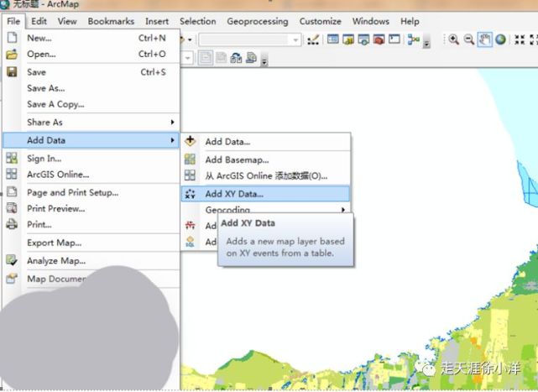This screenshot has width=538, height=392.
Task: Click the Save floppy disk icon
Action: point(12,71)
